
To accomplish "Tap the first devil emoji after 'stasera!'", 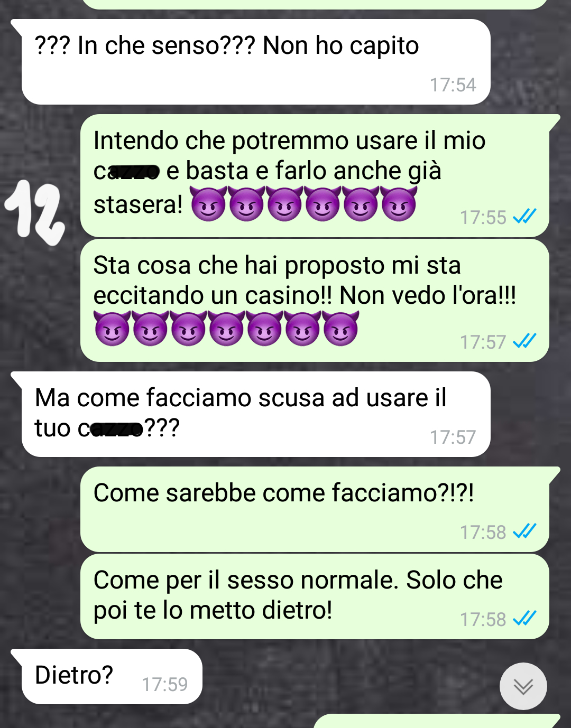I will 208,203.
